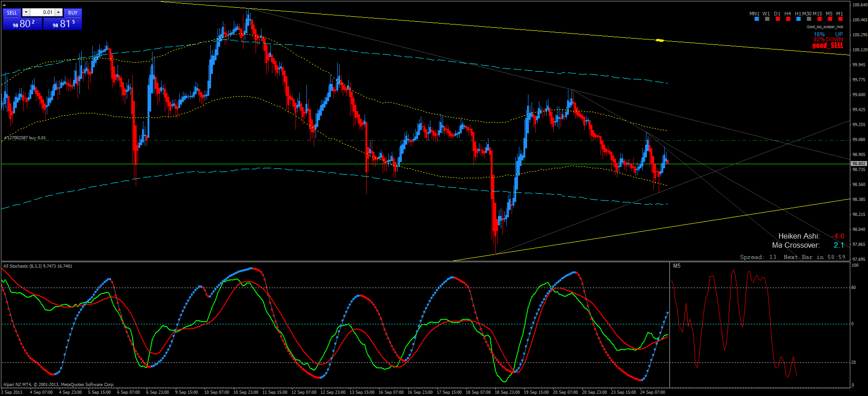This screenshot has width=868, height=396.
Task: Click the Ma Crossover value 2.1
Action: click(839, 245)
